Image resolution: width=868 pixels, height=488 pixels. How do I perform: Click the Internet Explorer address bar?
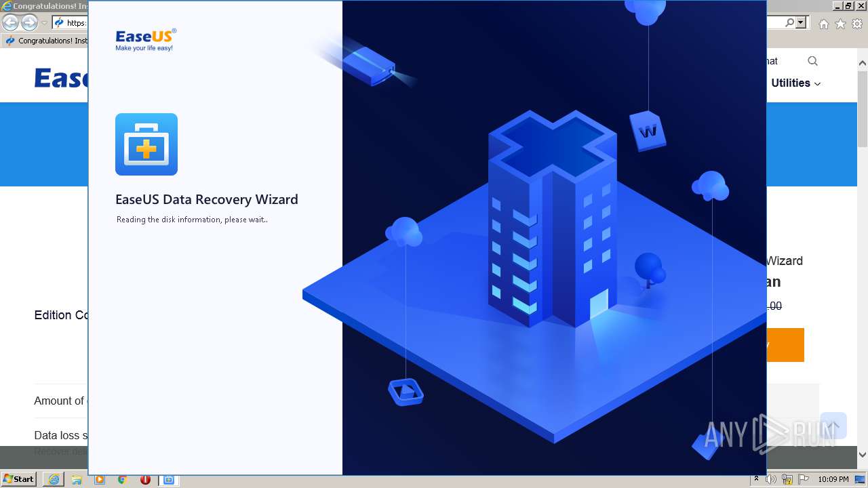pos(71,22)
